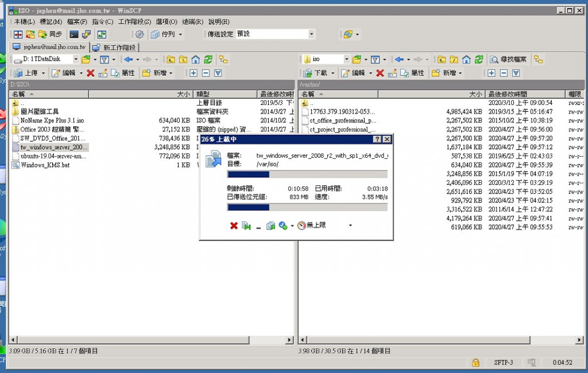Refresh the local panel directory
This screenshot has width=588, height=373.
click(x=208, y=59)
